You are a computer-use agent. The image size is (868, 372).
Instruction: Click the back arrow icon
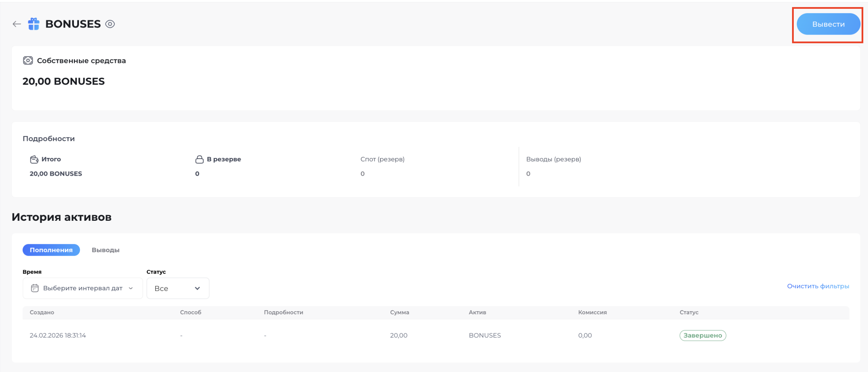(17, 24)
